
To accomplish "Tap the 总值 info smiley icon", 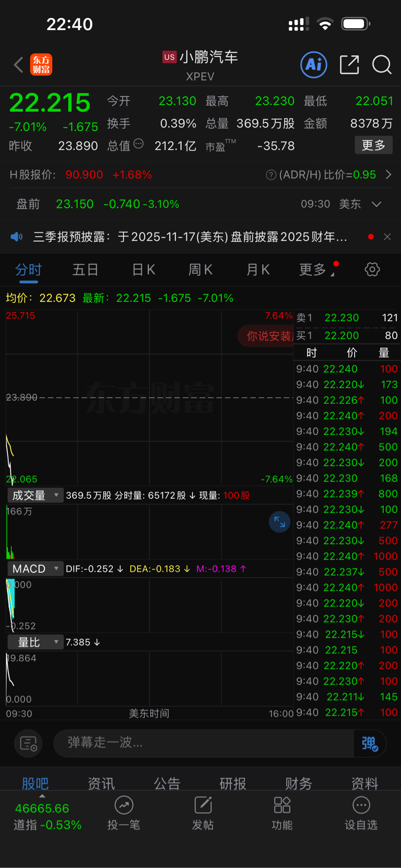I will tap(138, 144).
